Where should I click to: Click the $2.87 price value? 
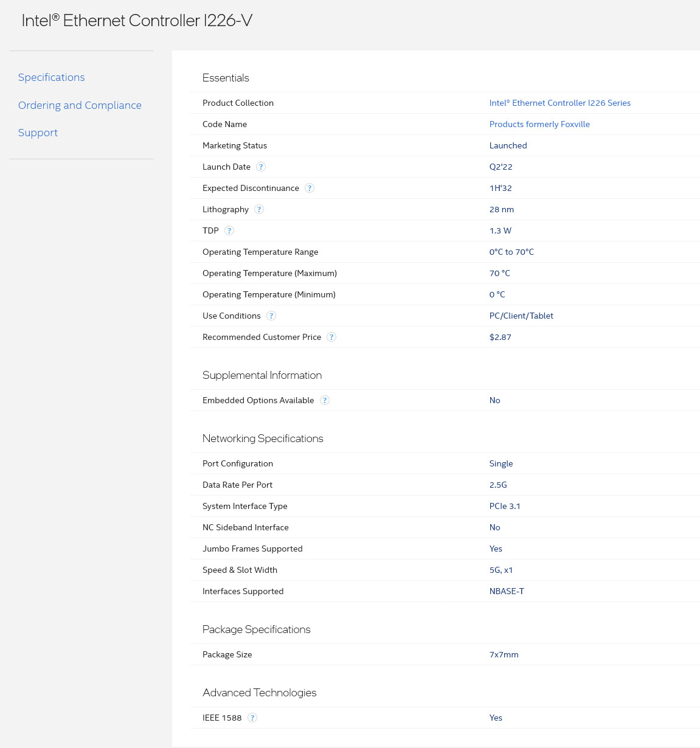coord(500,337)
